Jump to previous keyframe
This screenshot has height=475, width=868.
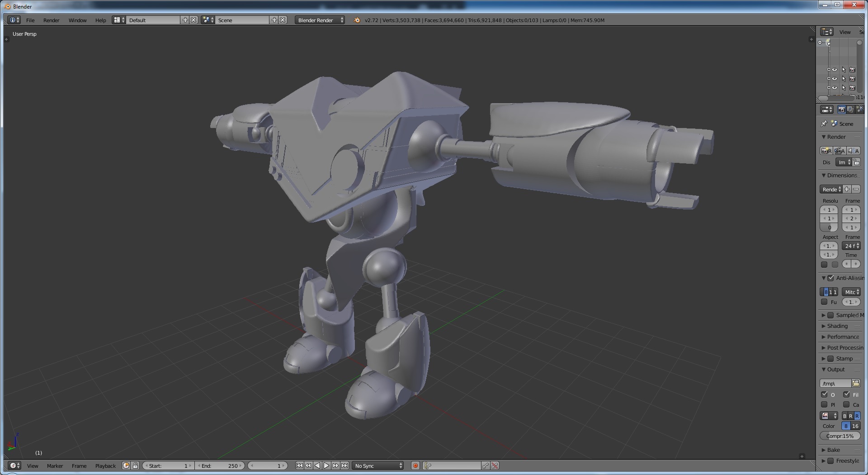point(308,465)
